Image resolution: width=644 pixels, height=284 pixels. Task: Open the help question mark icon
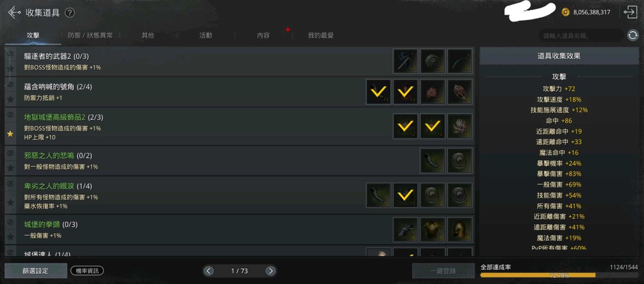70,13
